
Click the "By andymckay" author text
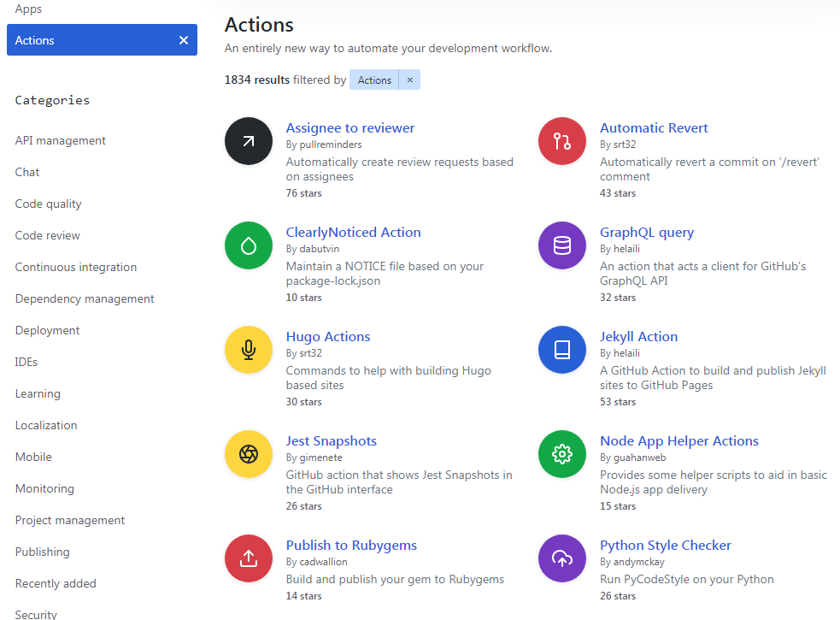[632, 562]
